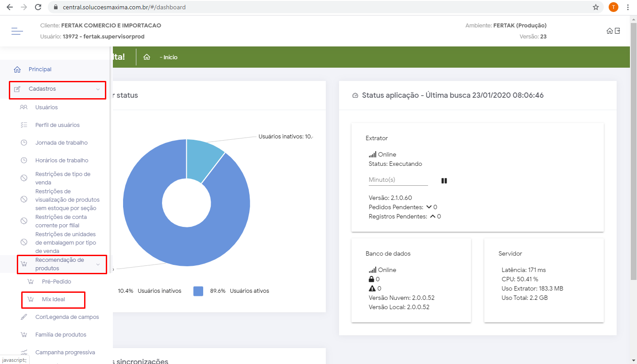This screenshot has width=637, height=364.
Task: Click the Minuto(s) input field
Action: coord(398,180)
